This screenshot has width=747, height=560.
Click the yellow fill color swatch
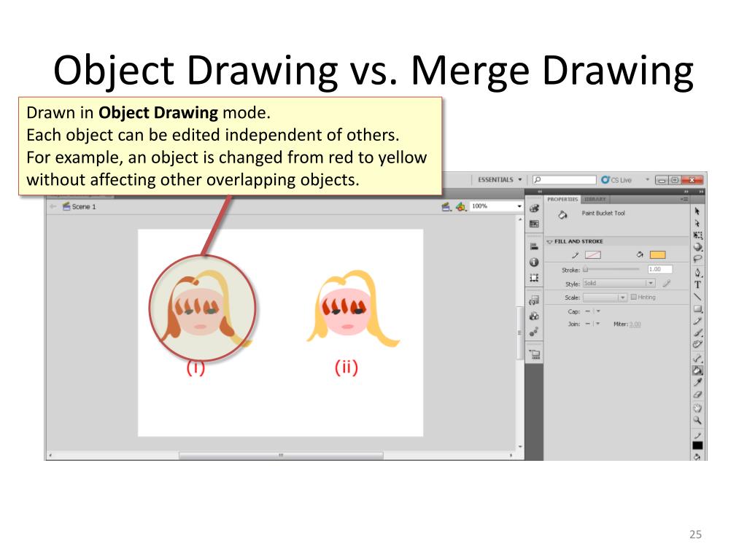657,254
